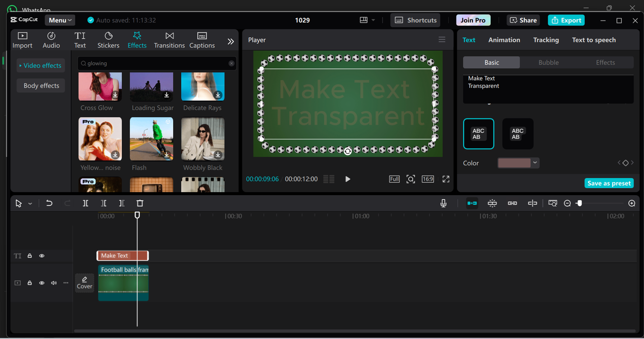This screenshot has height=339, width=644.
Task: Download the Cross Glow effect
Action: pos(115,95)
